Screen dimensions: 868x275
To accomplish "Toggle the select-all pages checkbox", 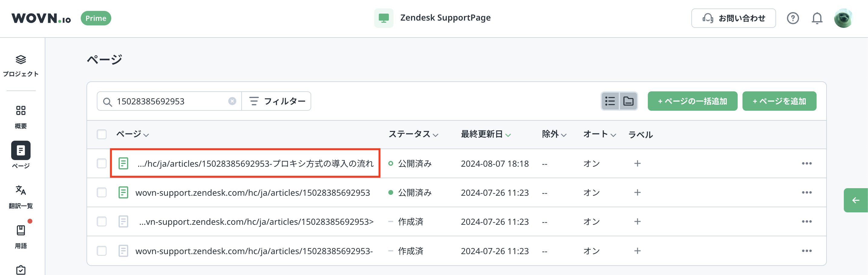I will (101, 134).
